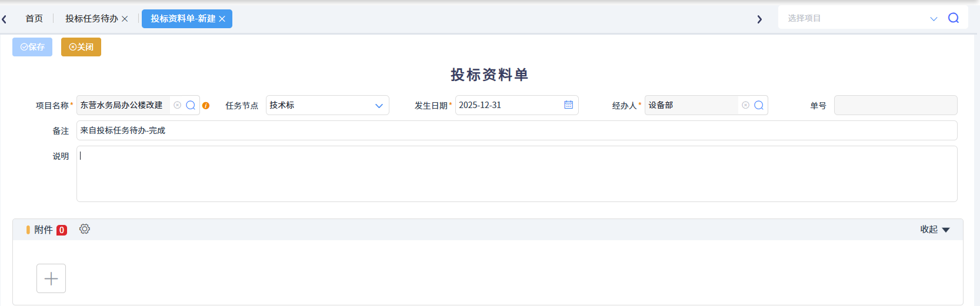Viewport: 980px width, 306px height.
Task: Add an attachment with the plus box
Action: 51,278
